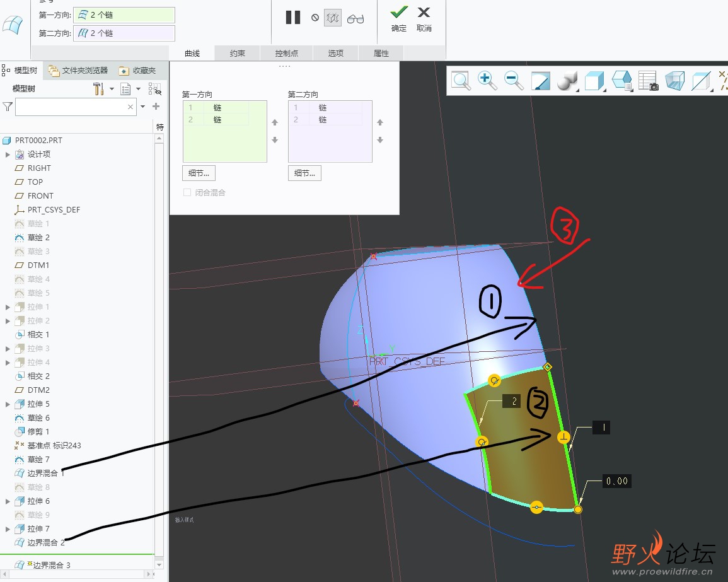Click 细节 button under 第二方向

pos(304,173)
